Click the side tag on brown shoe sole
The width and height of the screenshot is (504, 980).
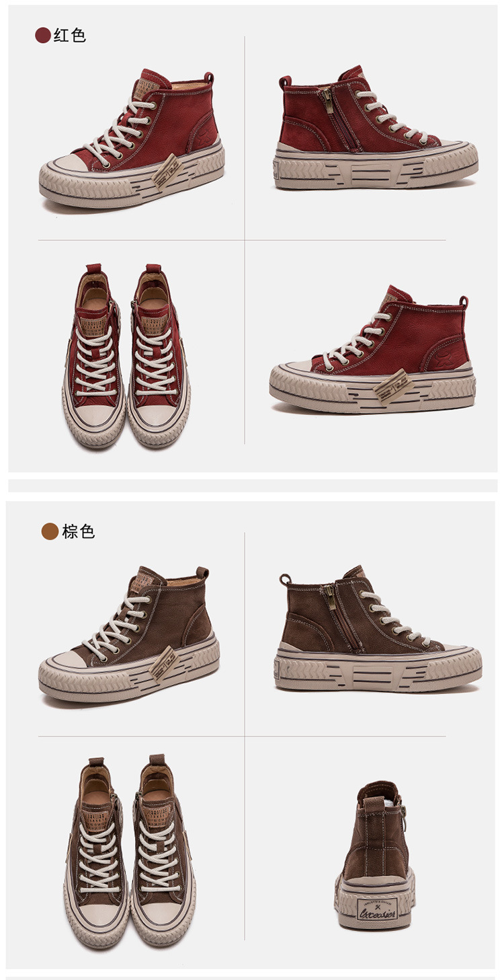click(x=164, y=666)
